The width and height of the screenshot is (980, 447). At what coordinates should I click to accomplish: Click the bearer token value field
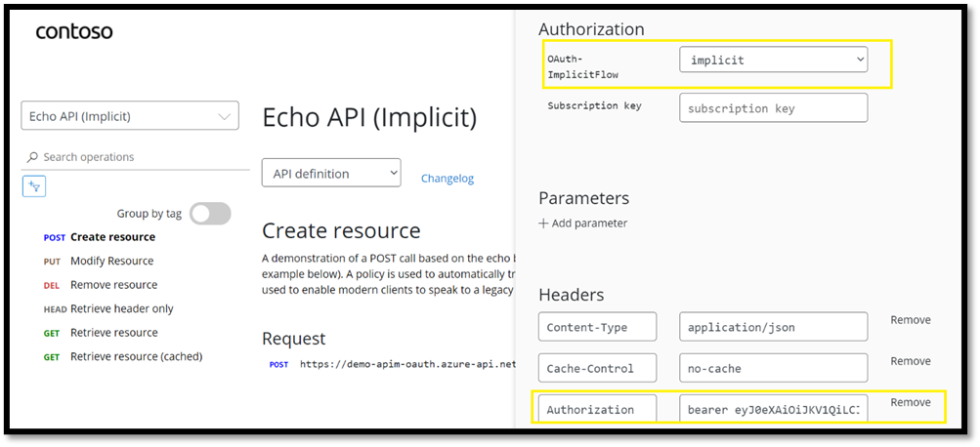773,409
